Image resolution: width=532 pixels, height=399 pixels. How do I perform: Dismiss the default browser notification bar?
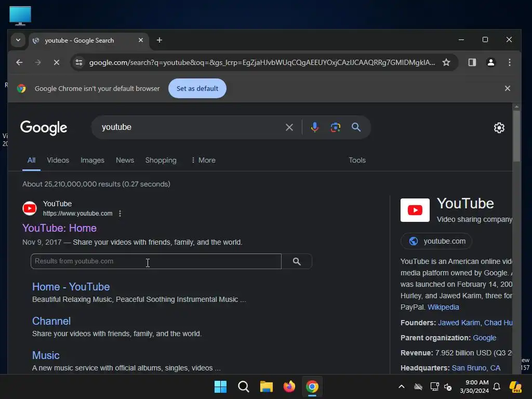(x=507, y=88)
